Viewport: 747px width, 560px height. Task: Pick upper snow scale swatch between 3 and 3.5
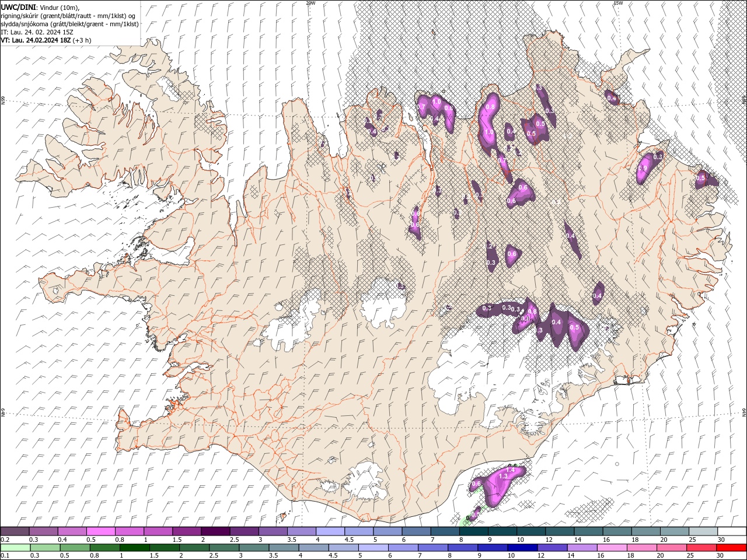(x=272, y=531)
